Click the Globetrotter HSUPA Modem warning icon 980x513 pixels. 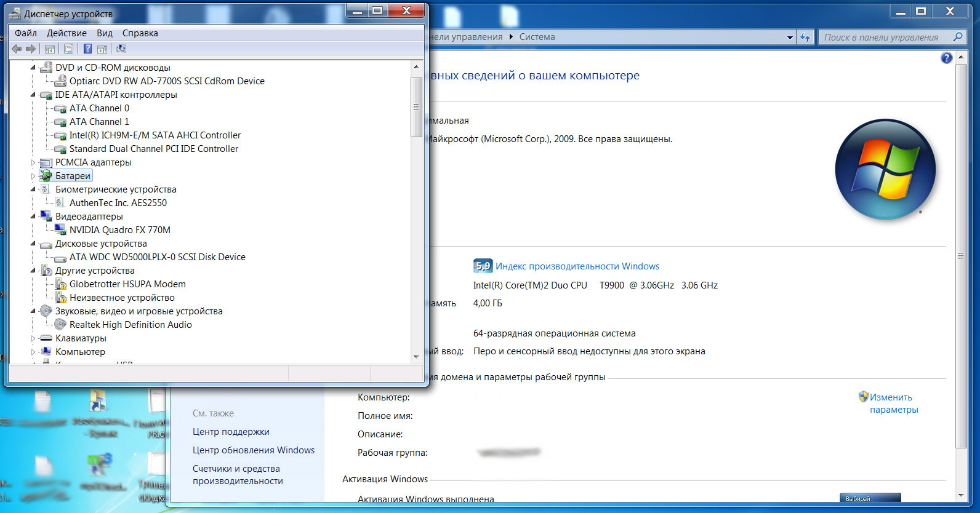60,284
